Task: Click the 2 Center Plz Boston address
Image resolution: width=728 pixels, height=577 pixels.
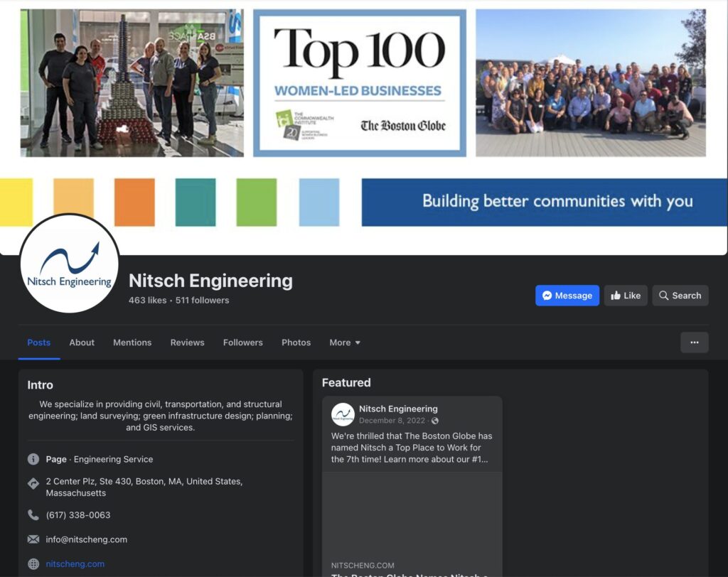Action: (x=144, y=487)
